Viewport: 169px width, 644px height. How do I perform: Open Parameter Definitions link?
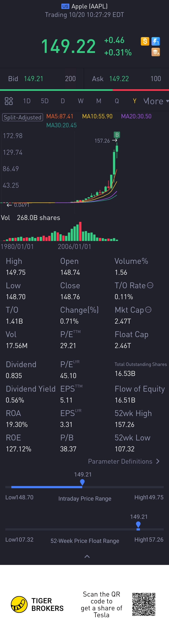[120, 461]
